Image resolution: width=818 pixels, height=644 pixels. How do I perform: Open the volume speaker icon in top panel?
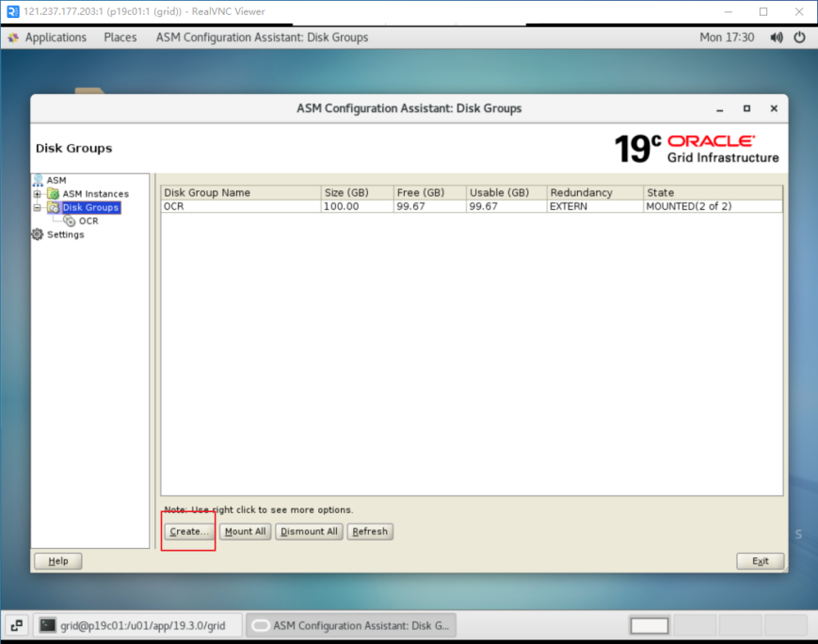click(777, 38)
